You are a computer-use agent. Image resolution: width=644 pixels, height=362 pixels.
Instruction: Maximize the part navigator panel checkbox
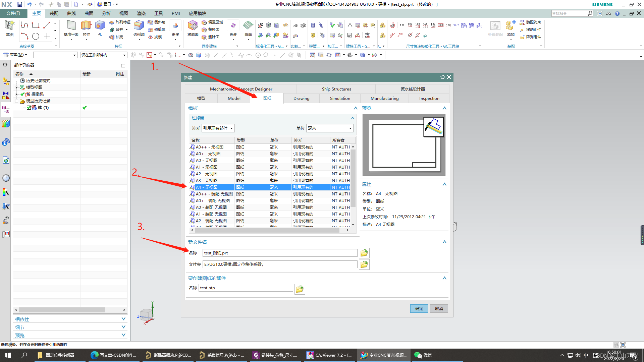tap(123, 65)
